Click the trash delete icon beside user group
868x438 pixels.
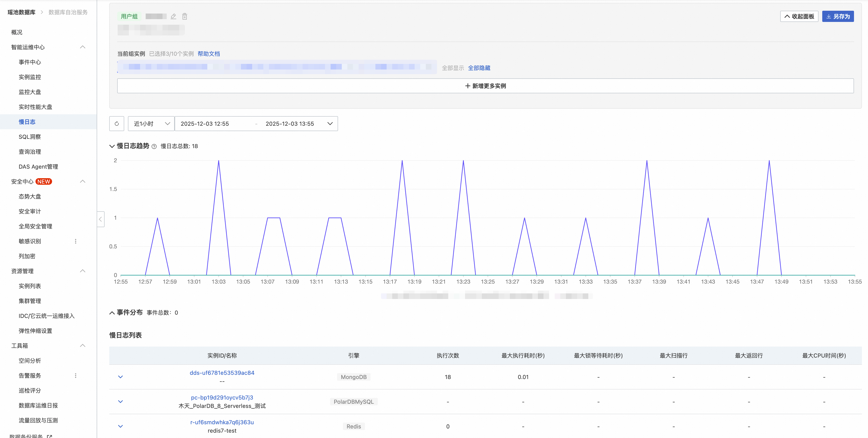click(x=185, y=17)
